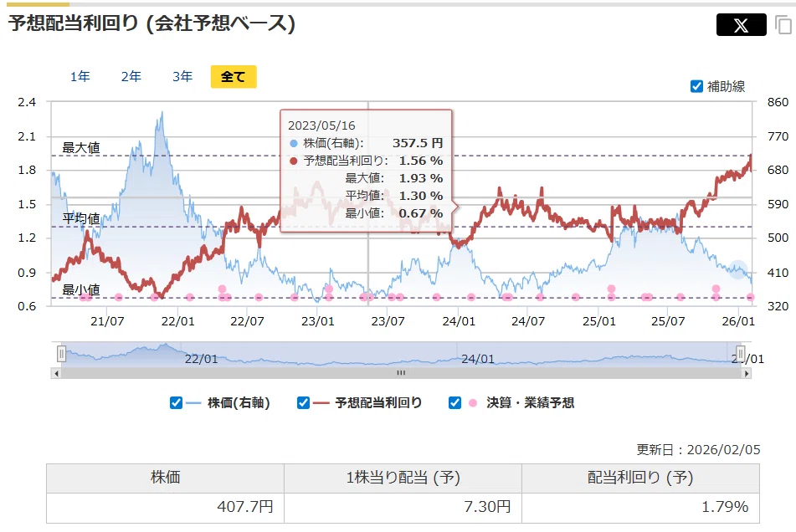Screen dimensions: 796x532
Task: Click the left range slider handle
Action: click(61, 354)
